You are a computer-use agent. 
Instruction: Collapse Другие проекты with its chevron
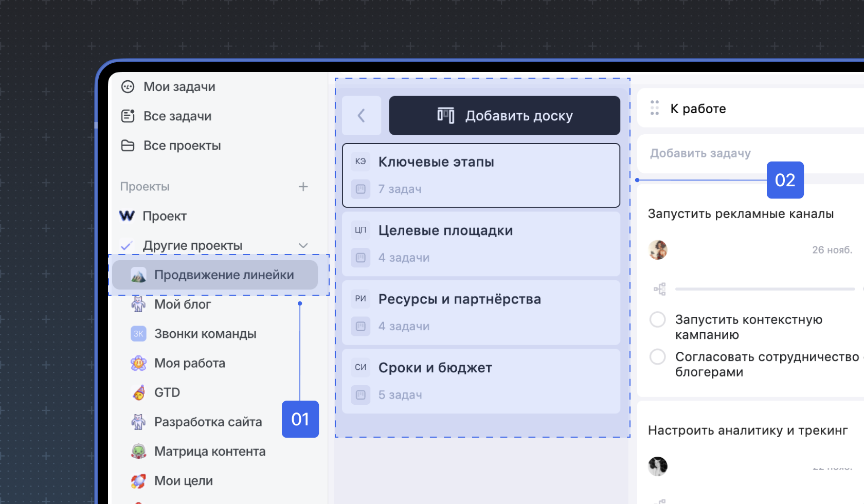[x=303, y=245]
